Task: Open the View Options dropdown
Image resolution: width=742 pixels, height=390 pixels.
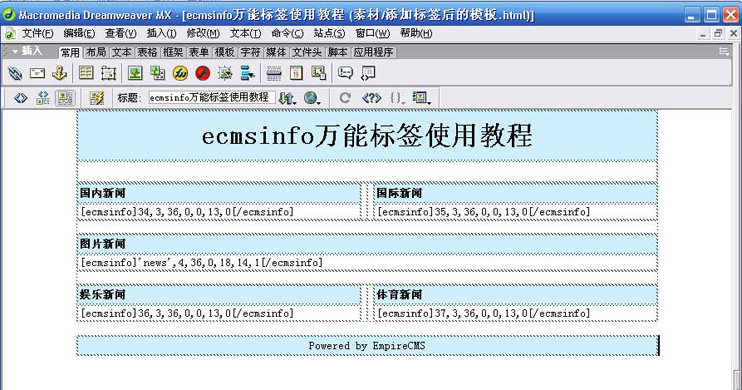Action: (422, 98)
